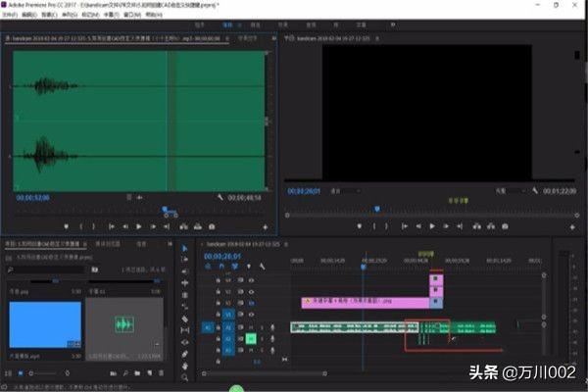This screenshot has width=588, height=392.
Task: Open Program monitor playback resolution dropdown
Action: pos(511,191)
